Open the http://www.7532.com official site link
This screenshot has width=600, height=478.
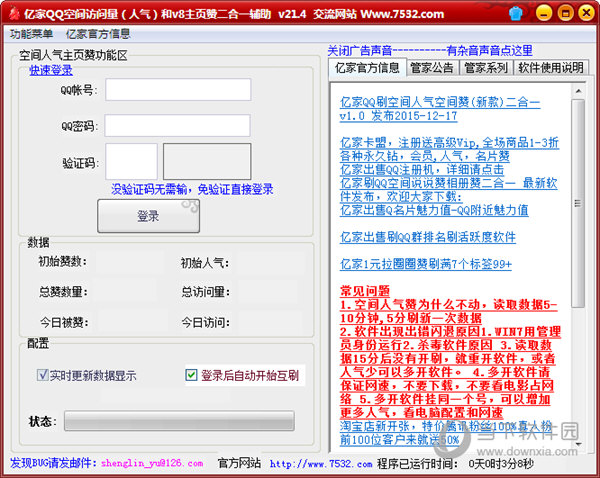point(321,463)
